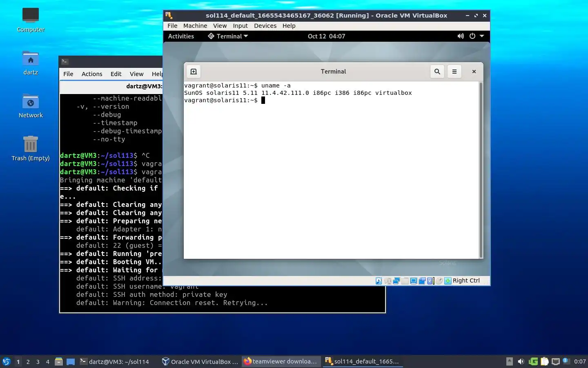Viewport: 588px width, 368px height.
Task: Click new tab button in guest Terminal
Action: (194, 72)
